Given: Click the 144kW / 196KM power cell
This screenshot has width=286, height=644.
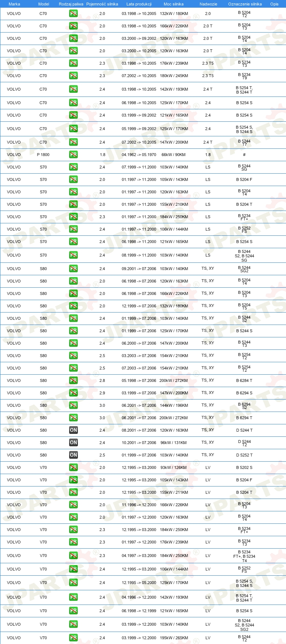Looking at the screenshot, I should (x=174, y=405).
